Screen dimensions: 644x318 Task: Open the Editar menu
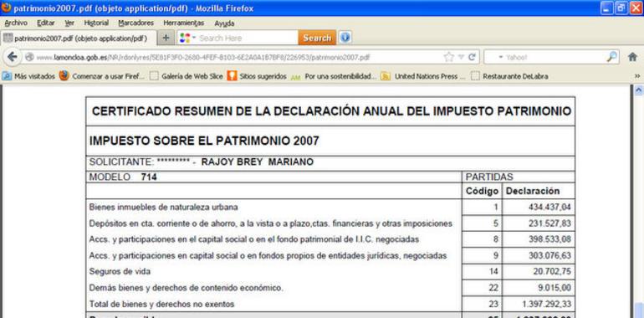point(46,23)
